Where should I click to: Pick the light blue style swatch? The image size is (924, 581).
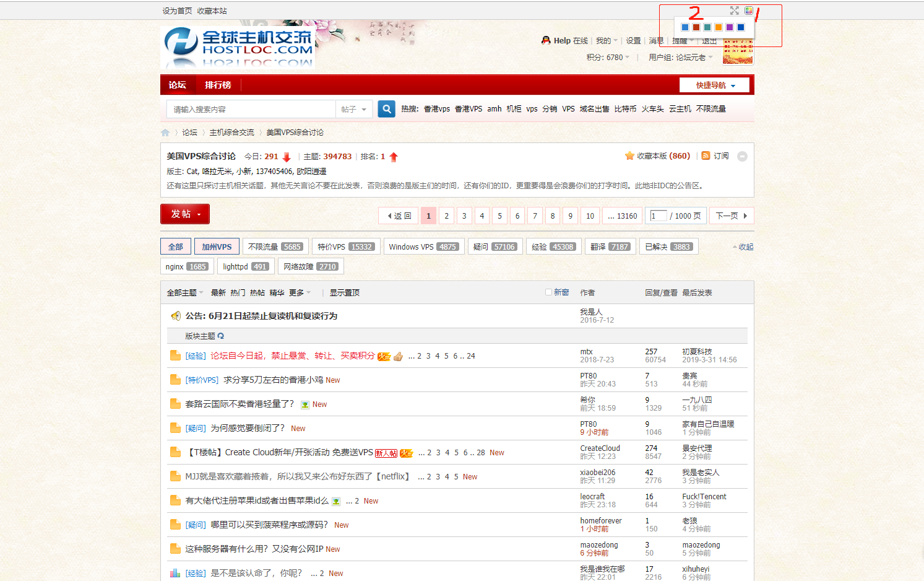coord(685,27)
